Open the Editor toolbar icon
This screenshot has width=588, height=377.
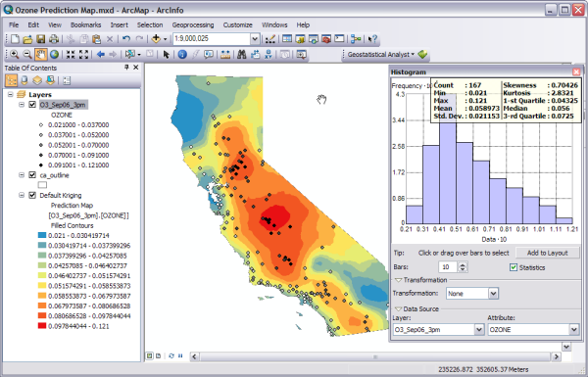point(270,39)
